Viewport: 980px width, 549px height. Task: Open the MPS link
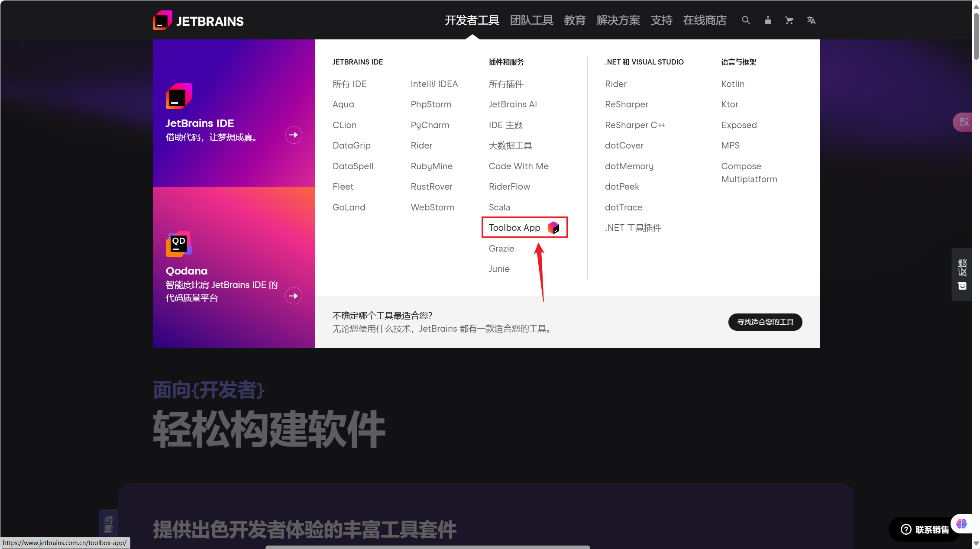tap(731, 145)
